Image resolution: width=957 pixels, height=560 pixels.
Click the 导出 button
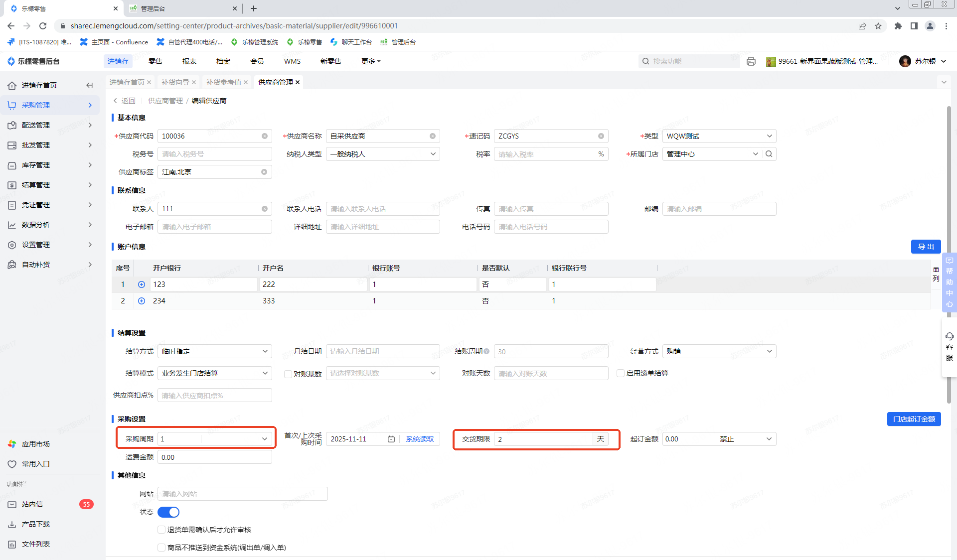(x=926, y=247)
